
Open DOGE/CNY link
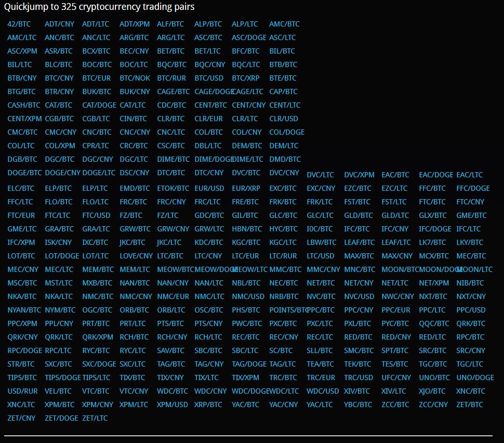click(x=62, y=173)
